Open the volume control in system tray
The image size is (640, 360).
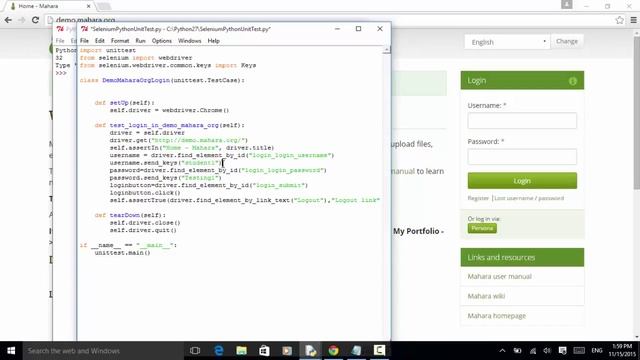pyautogui.click(x=547, y=351)
